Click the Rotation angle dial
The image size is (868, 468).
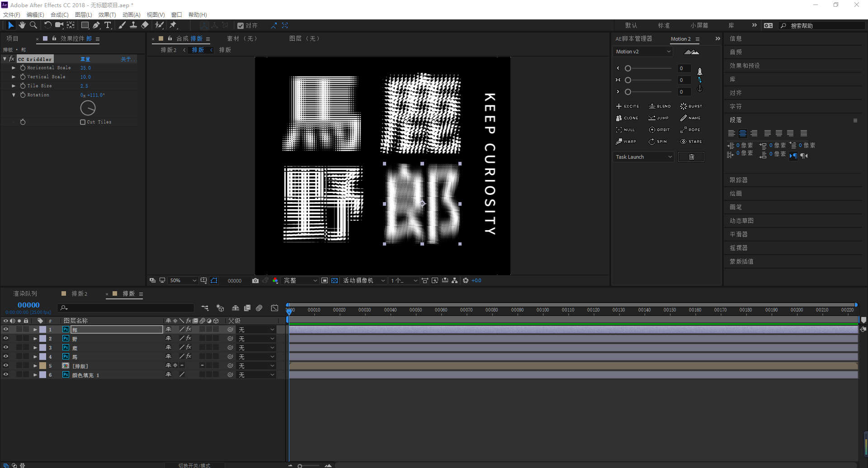pos(88,108)
